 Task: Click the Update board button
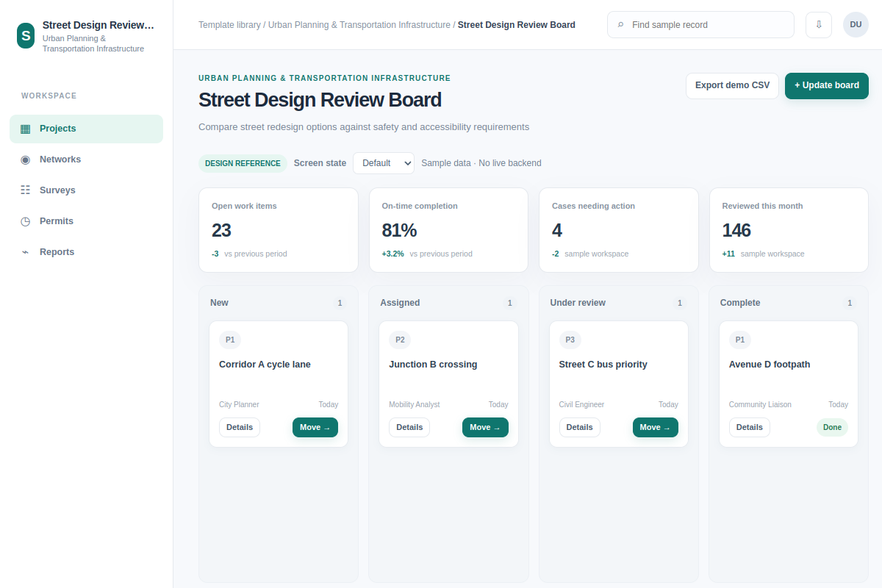(x=827, y=85)
